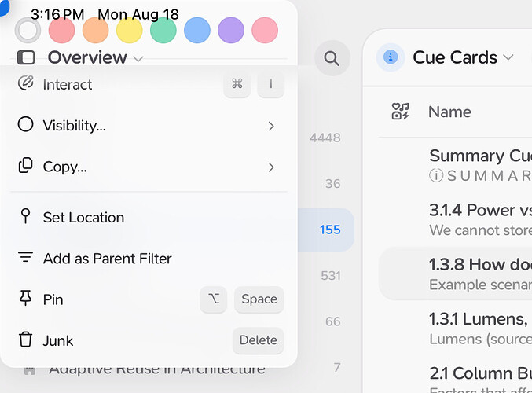Open the Cue Cards dropdown
The height and width of the screenshot is (393, 532).
tap(508, 57)
